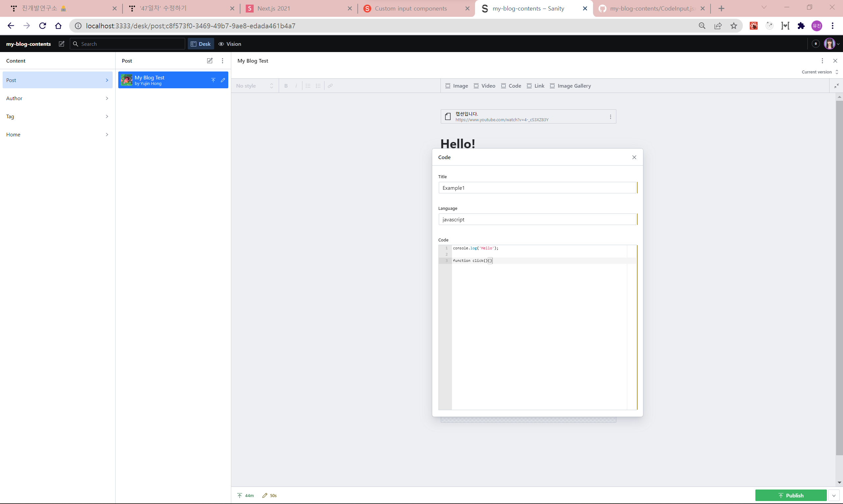843x504 pixels.
Task: Switch to the Vision tool tab
Action: pyautogui.click(x=230, y=44)
